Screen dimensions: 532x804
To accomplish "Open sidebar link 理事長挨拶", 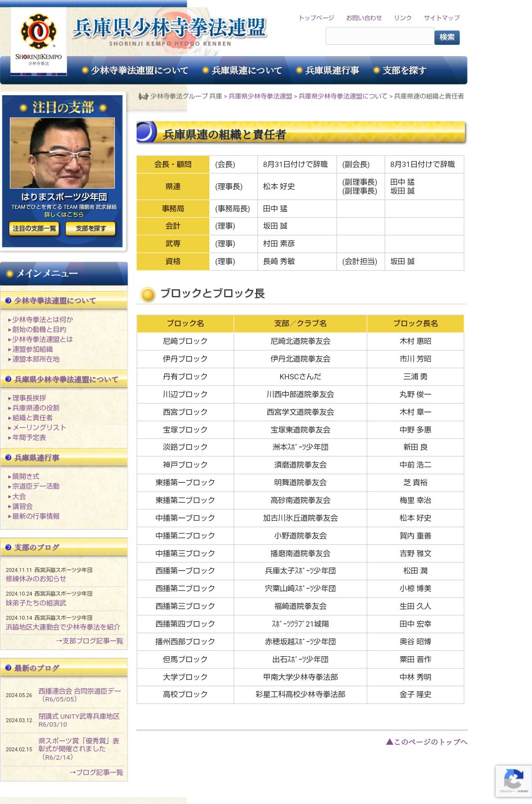I will 29,398.
